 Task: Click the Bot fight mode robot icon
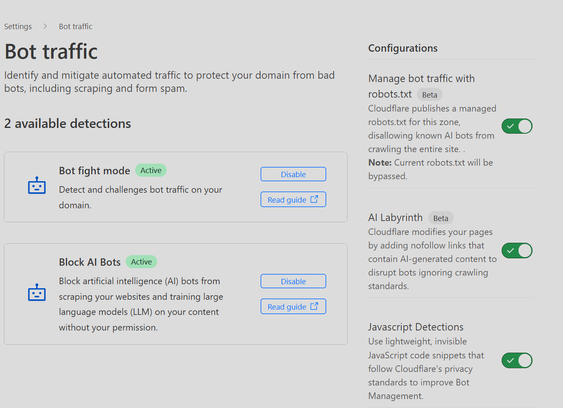pos(37,185)
